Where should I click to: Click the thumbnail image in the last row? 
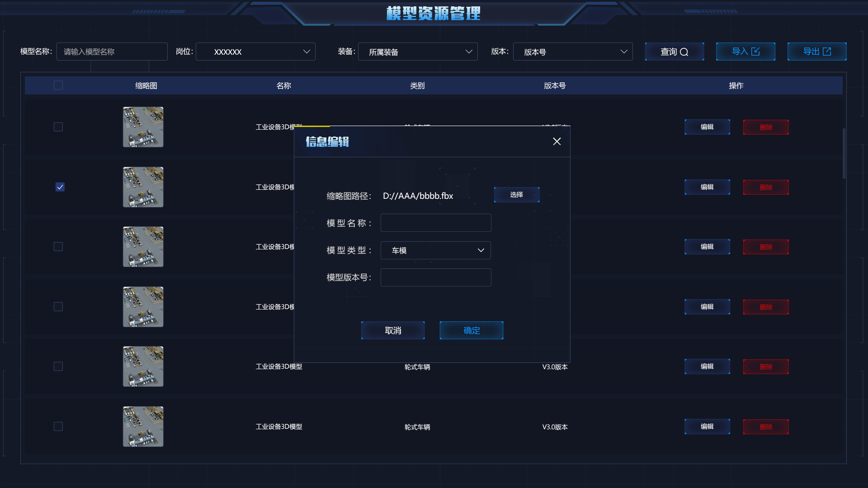pos(143,427)
